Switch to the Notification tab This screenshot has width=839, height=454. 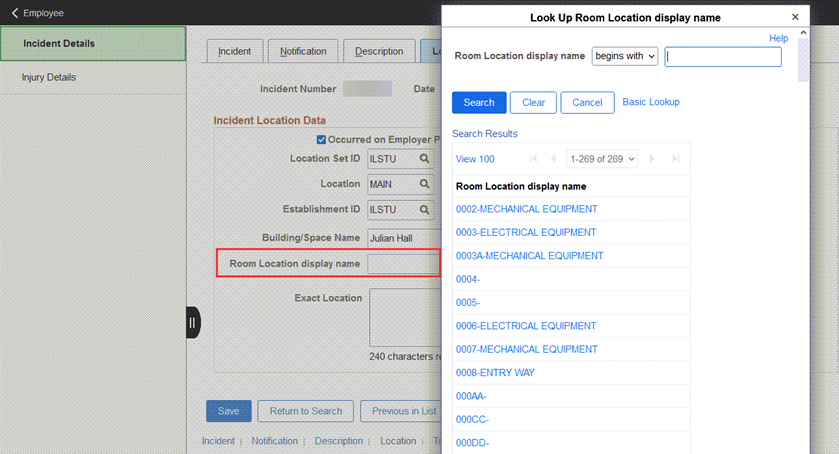303,51
